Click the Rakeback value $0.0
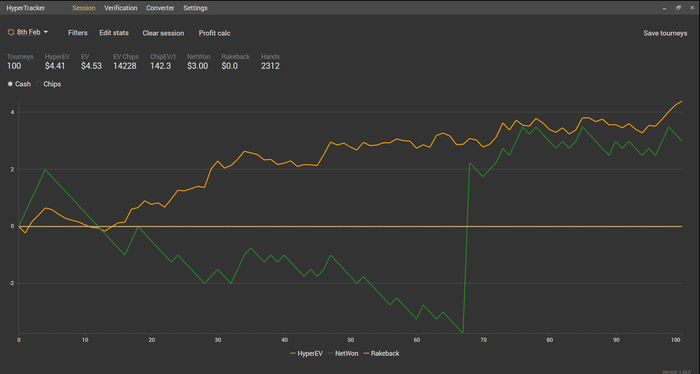 coord(229,66)
